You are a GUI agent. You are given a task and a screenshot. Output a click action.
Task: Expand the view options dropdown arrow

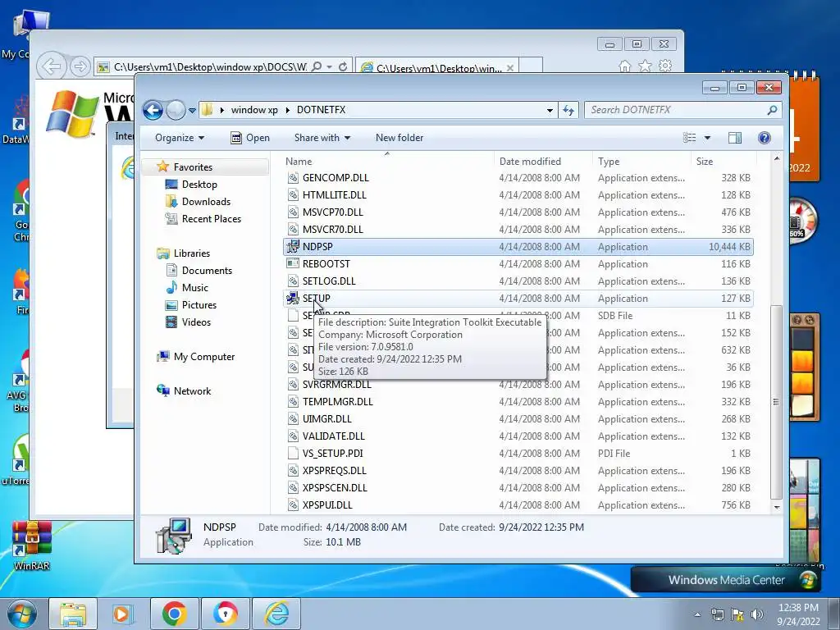pyautogui.click(x=707, y=138)
